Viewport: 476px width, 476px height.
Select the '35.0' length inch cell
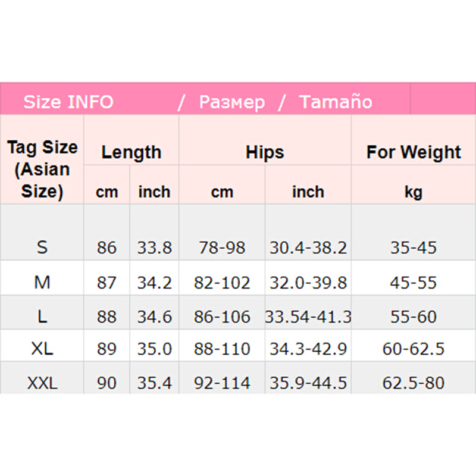tap(154, 348)
